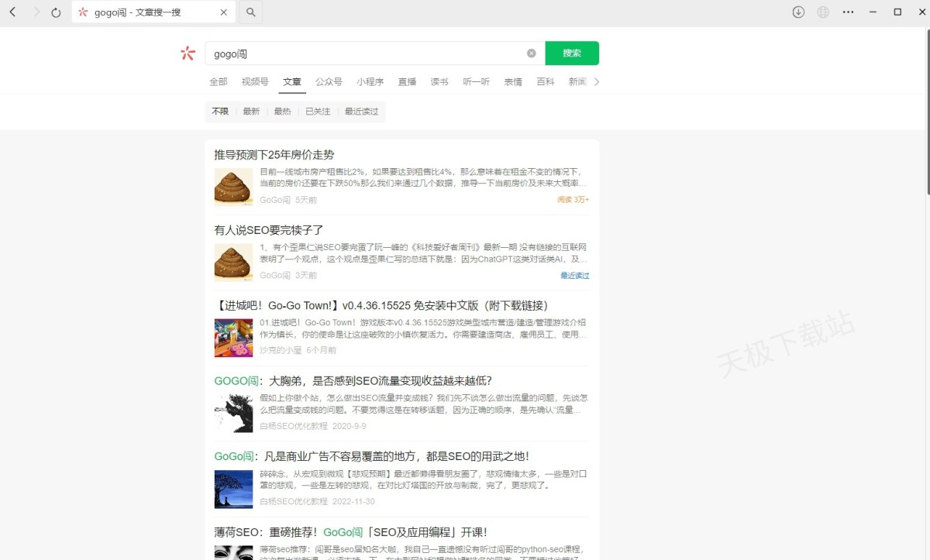Close the gogo闯 search tab

point(224,12)
